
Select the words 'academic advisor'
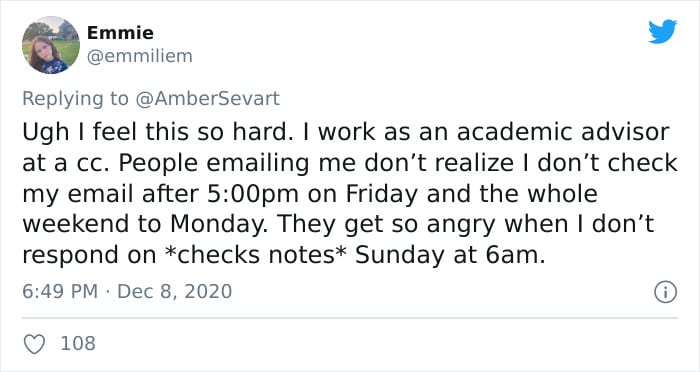563,132
